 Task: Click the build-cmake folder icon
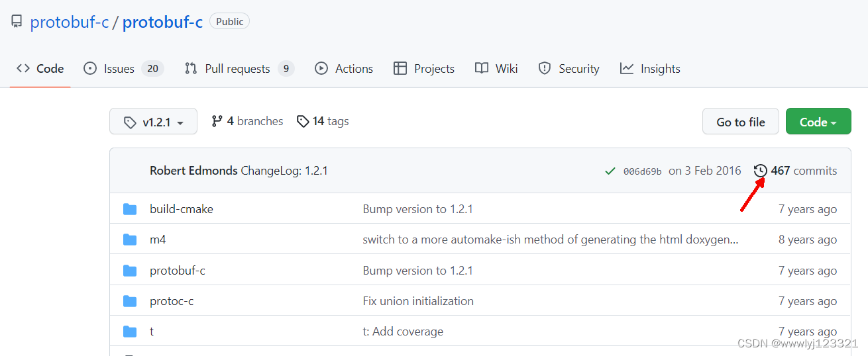pos(130,209)
